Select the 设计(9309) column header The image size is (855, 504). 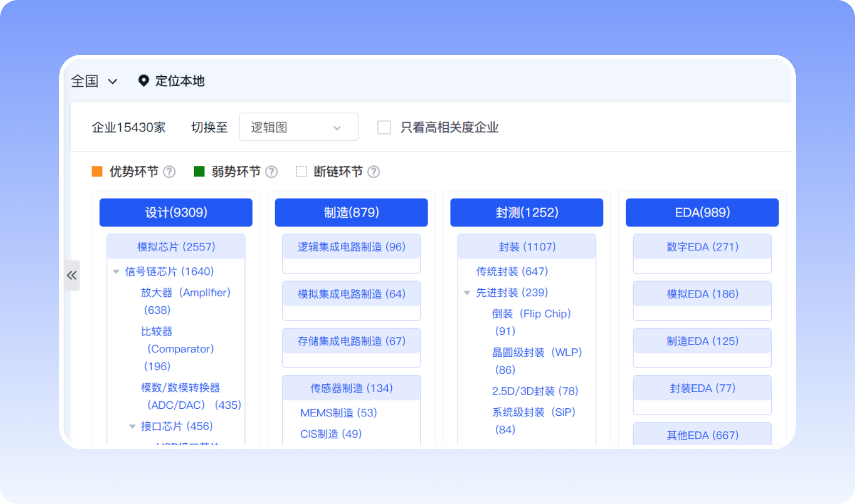click(175, 213)
